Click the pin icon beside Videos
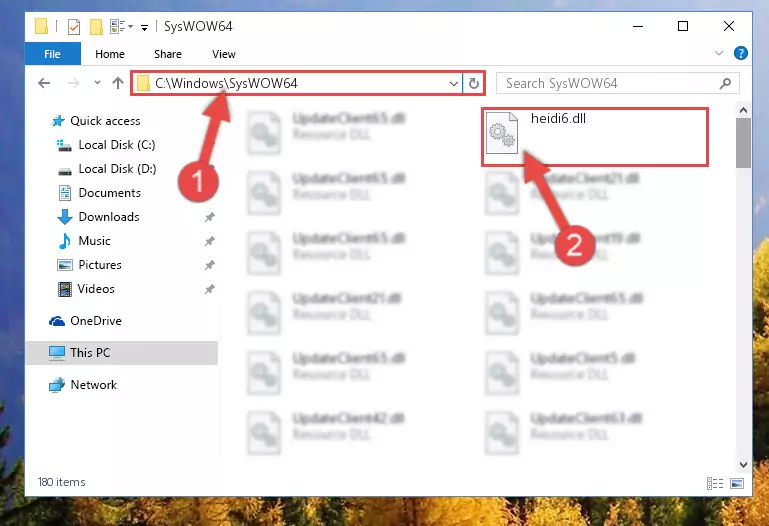The width and height of the screenshot is (769, 526). pos(209,289)
